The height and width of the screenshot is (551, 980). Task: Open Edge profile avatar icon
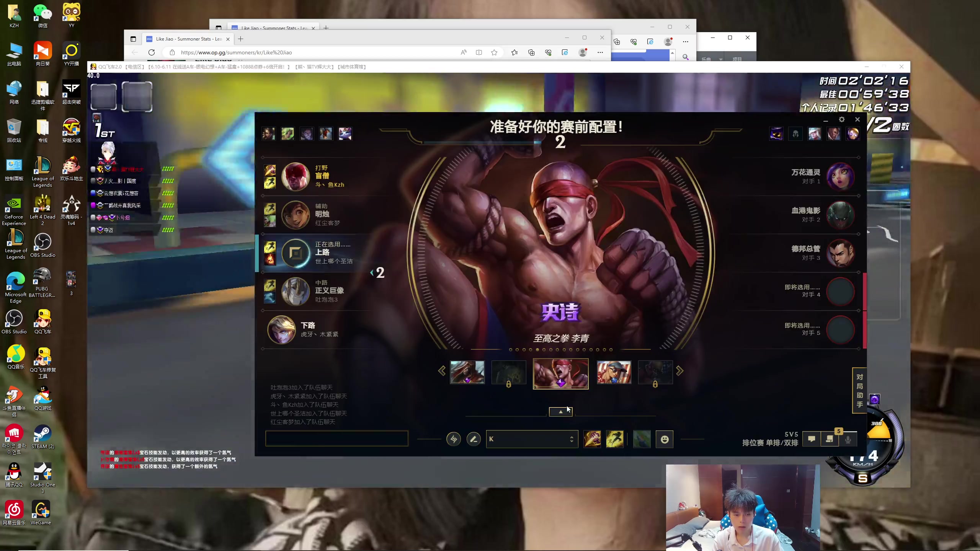coord(583,52)
